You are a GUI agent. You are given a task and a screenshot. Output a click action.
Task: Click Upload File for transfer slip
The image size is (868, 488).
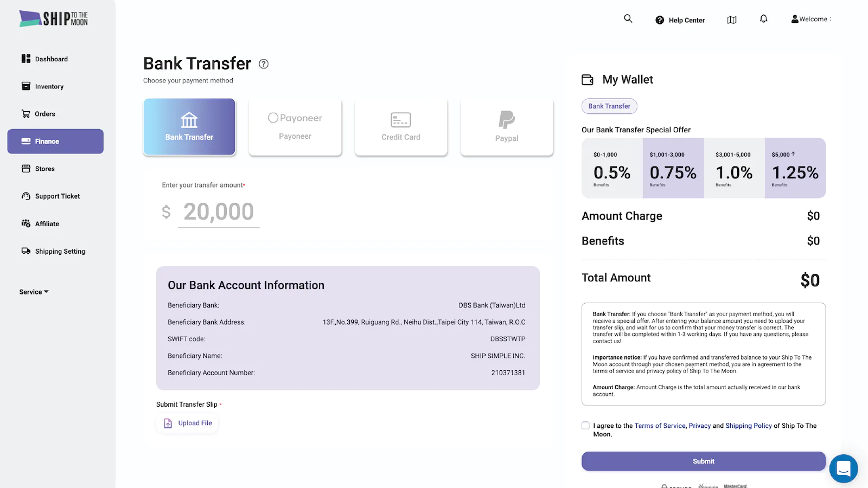pyautogui.click(x=188, y=423)
